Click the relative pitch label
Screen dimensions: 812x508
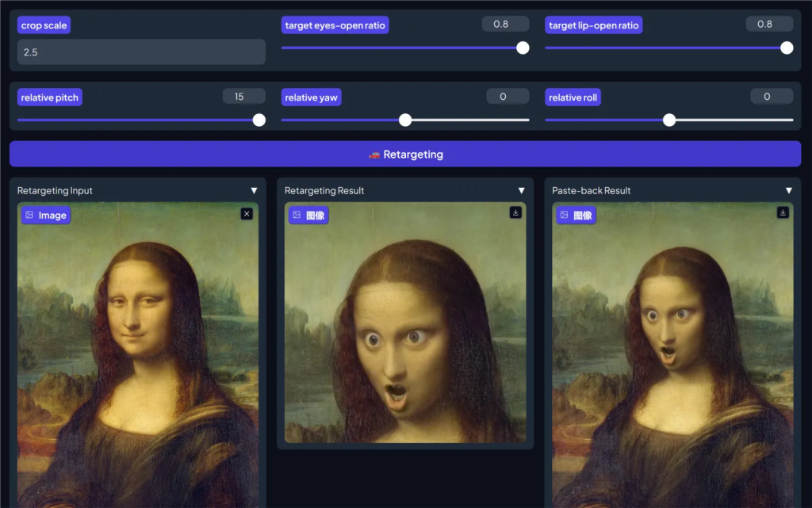[50, 97]
